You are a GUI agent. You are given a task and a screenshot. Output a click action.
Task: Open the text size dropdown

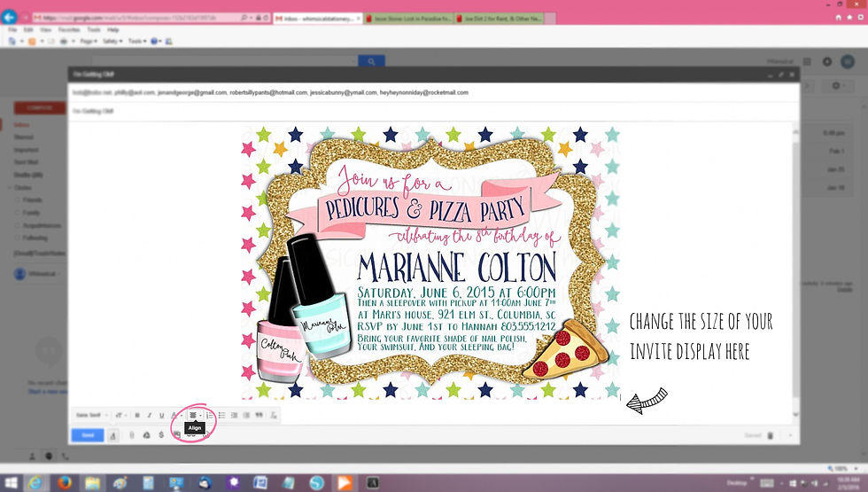(x=120, y=415)
